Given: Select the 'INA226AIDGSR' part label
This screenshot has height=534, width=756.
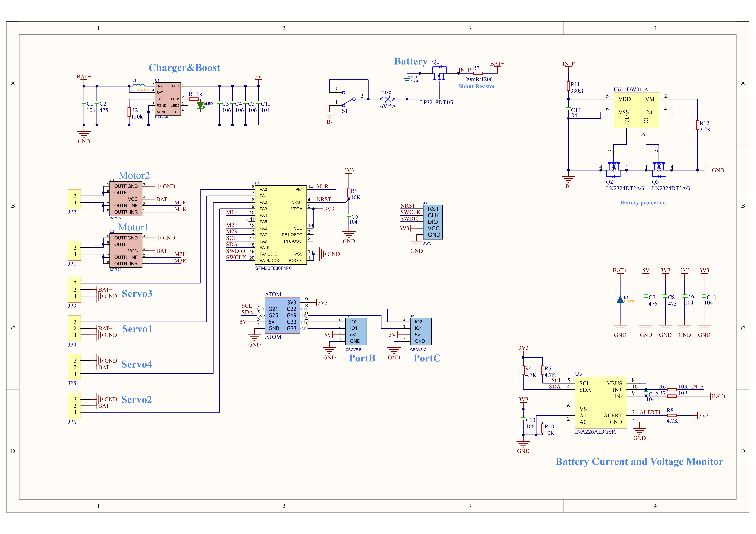Looking at the screenshot, I should coord(595,432).
